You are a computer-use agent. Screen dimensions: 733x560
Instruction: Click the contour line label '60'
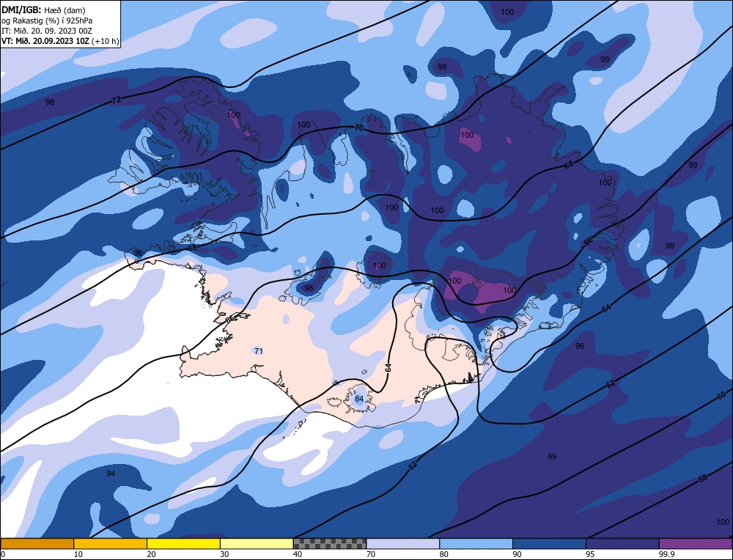721,396
